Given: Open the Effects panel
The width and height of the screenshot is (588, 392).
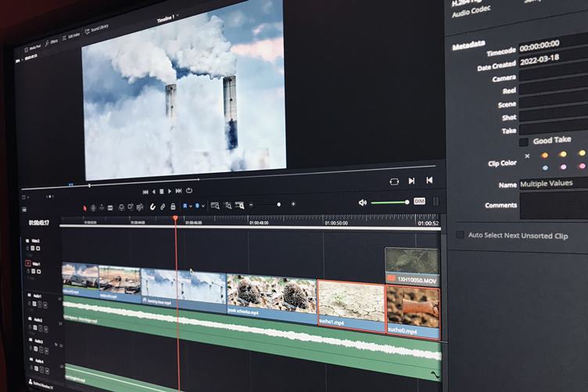Looking at the screenshot, I should coord(52,42).
